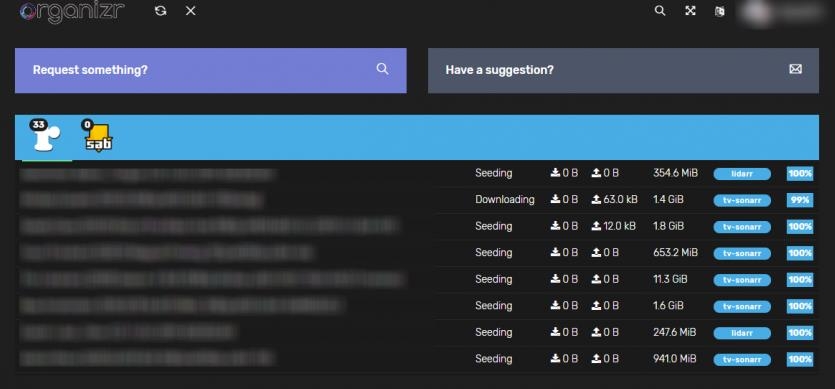The height and width of the screenshot is (389, 835).
Task: Click the download icon on 941.0 MiB row
Action: 555,358
